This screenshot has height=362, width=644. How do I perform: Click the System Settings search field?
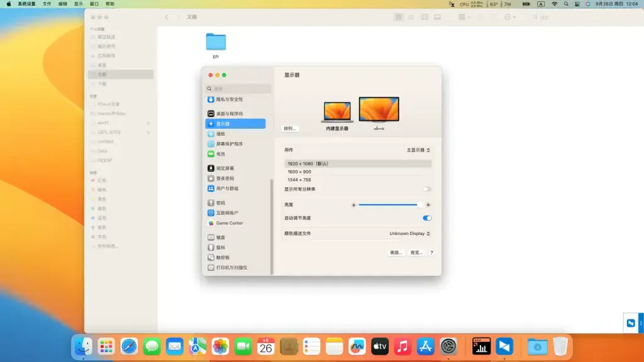point(238,89)
